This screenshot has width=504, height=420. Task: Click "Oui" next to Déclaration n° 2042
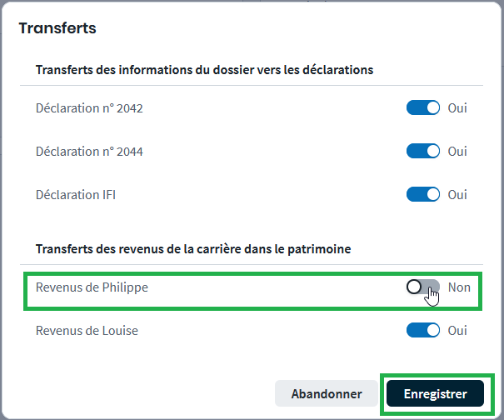tap(457, 108)
